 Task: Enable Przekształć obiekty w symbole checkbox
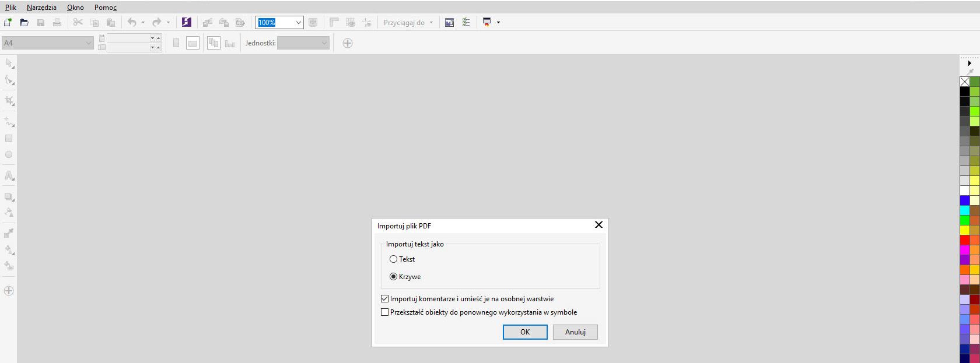tap(385, 312)
